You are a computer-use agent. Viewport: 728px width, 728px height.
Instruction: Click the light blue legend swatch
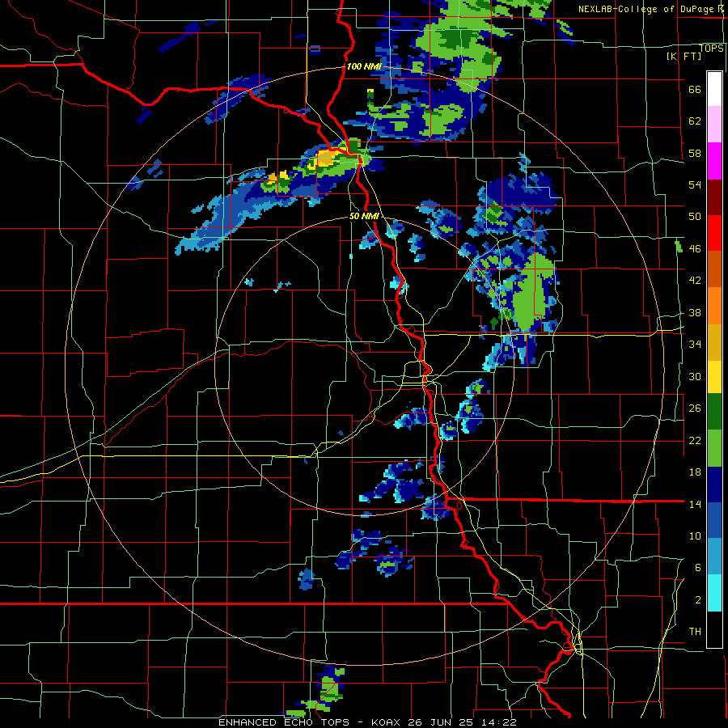[714, 557]
